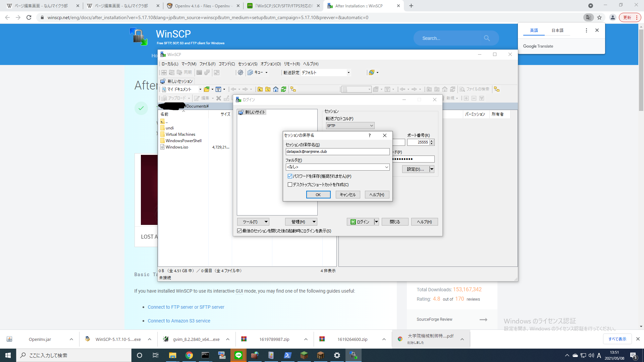
Task: Confirm session save with OK button
Action: click(318, 195)
